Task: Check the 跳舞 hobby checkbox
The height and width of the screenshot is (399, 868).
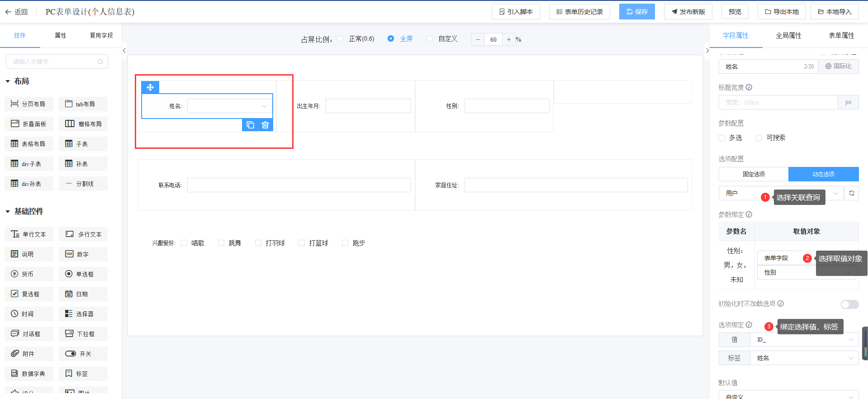Action: (x=221, y=243)
